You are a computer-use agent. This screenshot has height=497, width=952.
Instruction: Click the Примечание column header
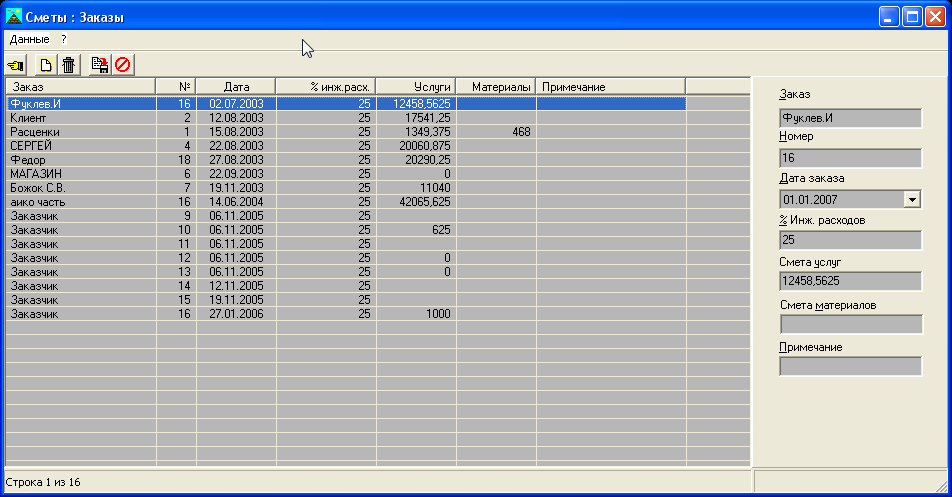click(x=611, y=87)
